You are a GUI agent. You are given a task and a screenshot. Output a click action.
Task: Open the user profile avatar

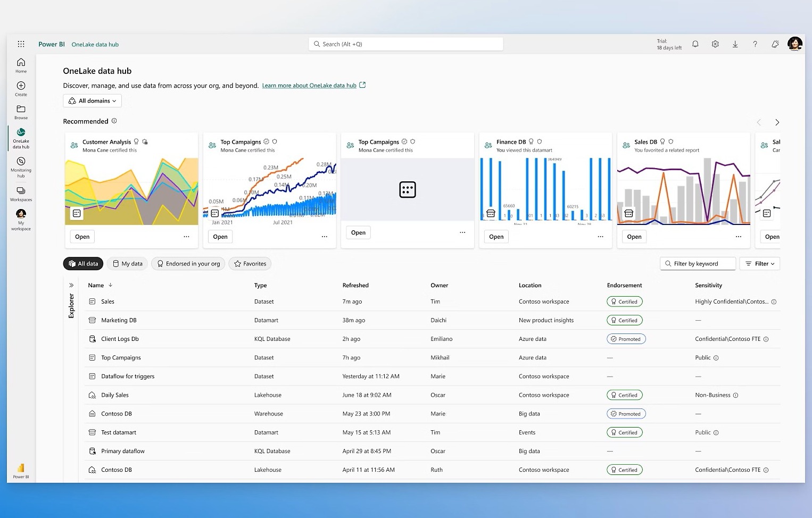coord(795,44)
